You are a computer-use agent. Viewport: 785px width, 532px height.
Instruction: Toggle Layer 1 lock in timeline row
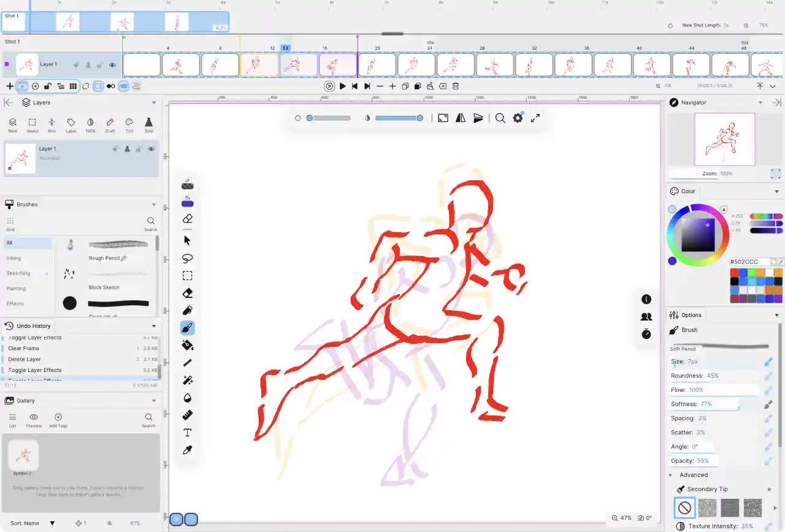[101, 64]
